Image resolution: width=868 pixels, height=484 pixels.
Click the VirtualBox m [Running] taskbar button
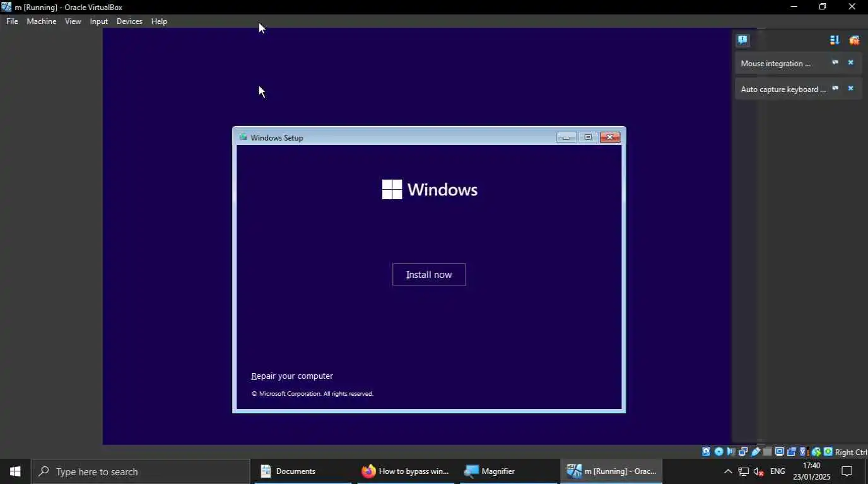click(611, 471)
